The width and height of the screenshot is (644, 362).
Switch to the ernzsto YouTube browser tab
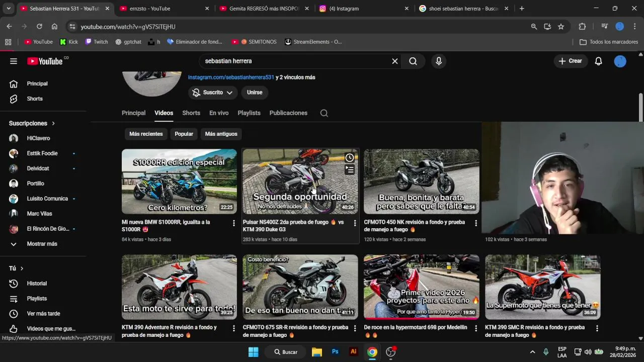(x=165, y=9)
